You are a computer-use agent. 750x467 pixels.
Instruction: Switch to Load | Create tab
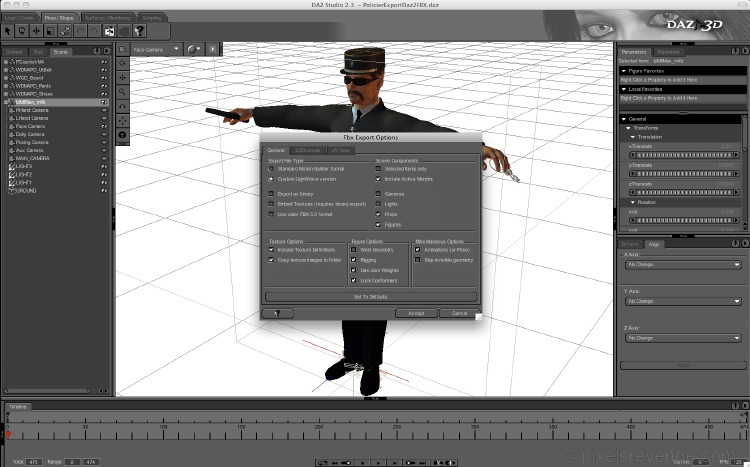tap(20, 18)
